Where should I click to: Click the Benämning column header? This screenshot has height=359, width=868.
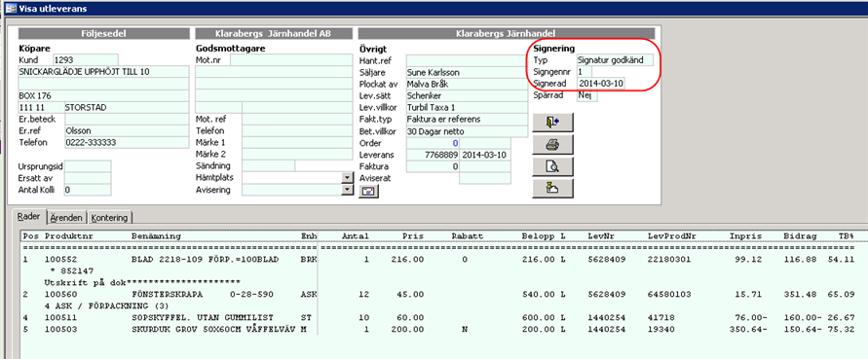[x=156, y=236]
